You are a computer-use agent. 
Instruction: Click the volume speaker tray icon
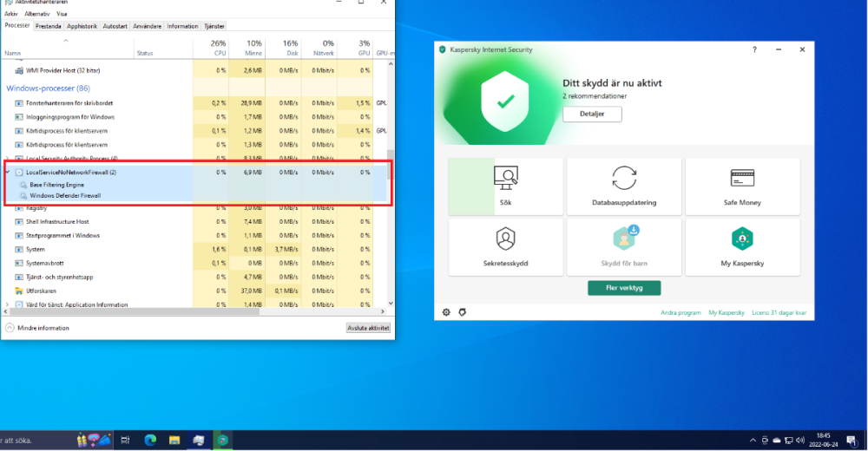pos(800,441)
